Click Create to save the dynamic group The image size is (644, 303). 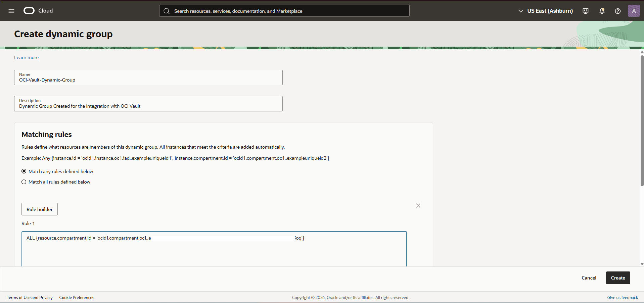click(x=618, y=278)
